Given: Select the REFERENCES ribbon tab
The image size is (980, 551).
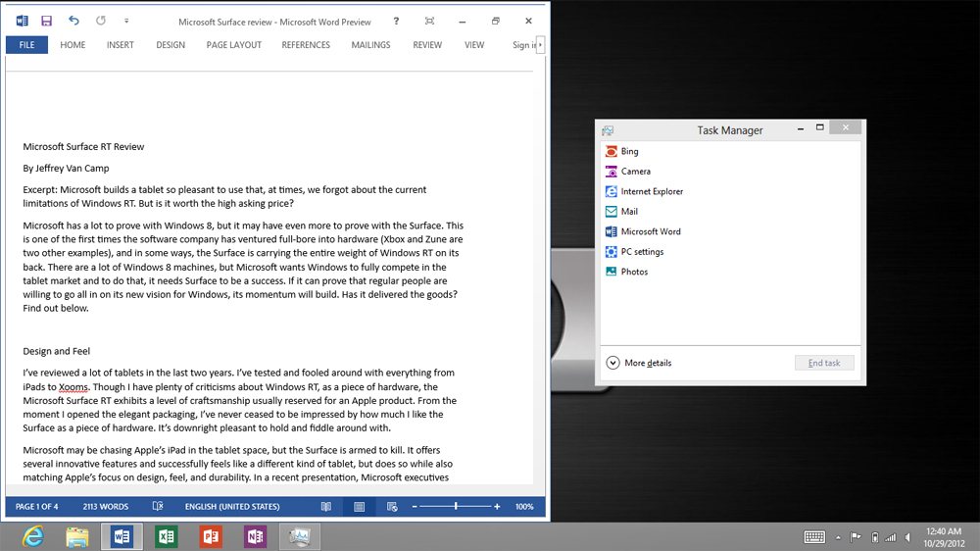Looking at the screenshot, I should coord(306,45).
